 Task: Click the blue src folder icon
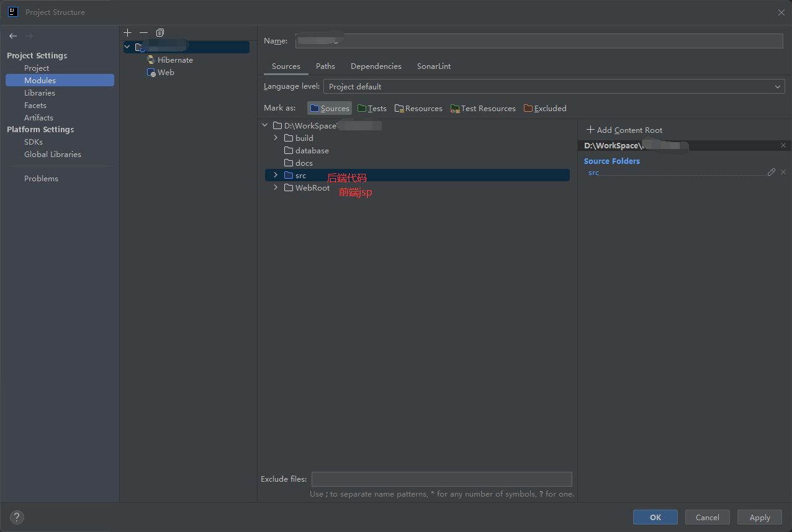pos(289,175)
